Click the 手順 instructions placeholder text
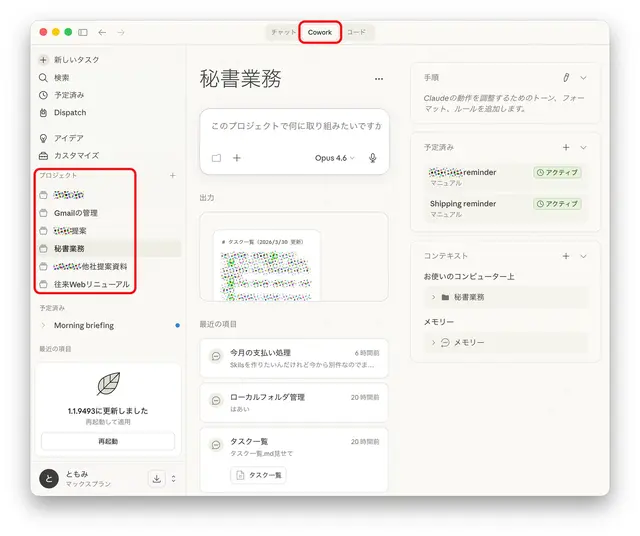 504,103
